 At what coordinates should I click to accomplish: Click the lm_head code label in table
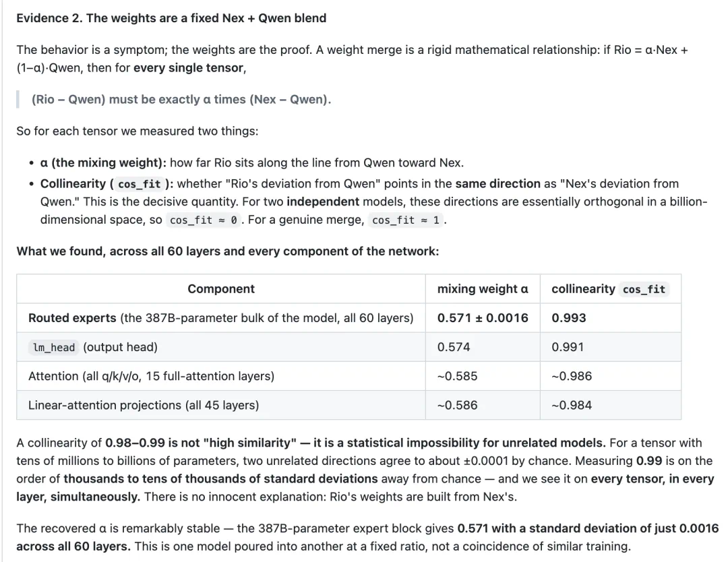click(54, 348)
